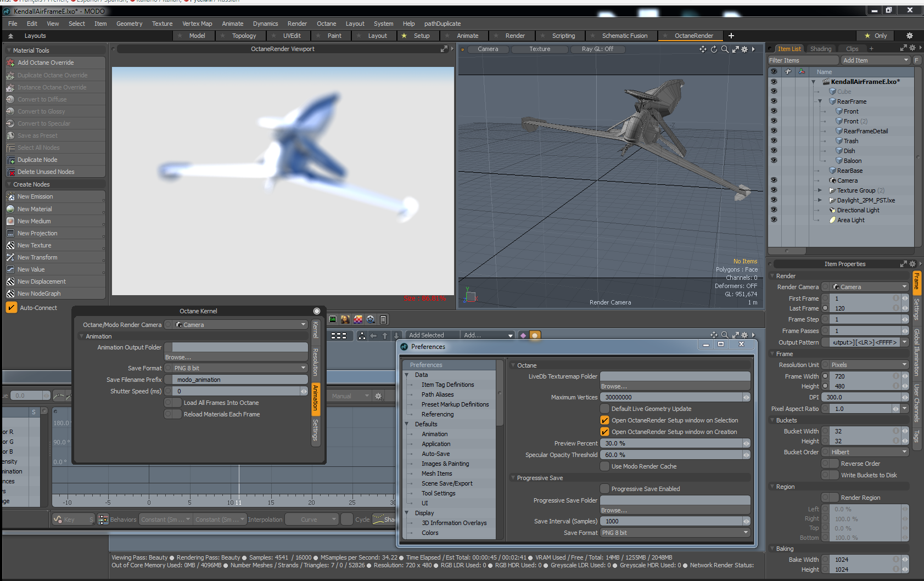The image size is (924, 581).
Task: Enable Use Modo Render Cache checkbox
Action: coord(604,466)
